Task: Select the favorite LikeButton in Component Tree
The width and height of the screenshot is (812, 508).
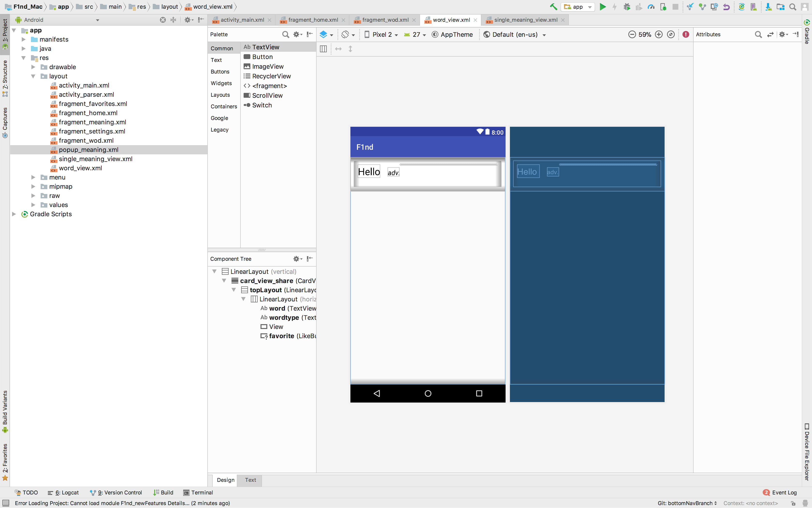Action: pos(288,336)
